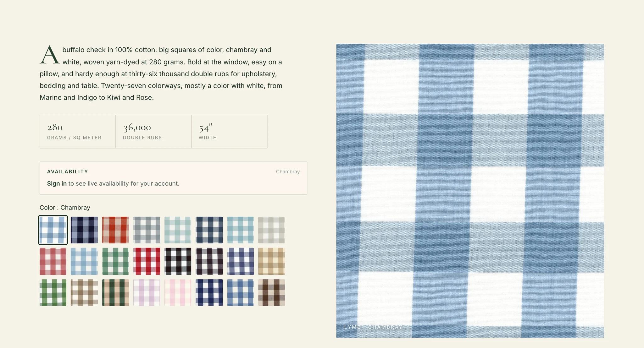Pick the lilac lavender check swatch
Image resolution: width=644 pixels, height=348 pixels.
pyautogui.click(x=147, y=292)
